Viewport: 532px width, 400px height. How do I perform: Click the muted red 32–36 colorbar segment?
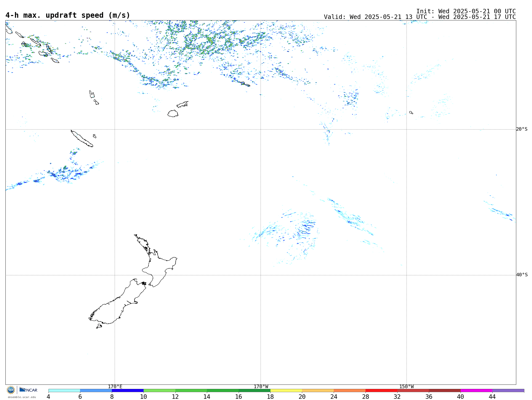[413, 391]
